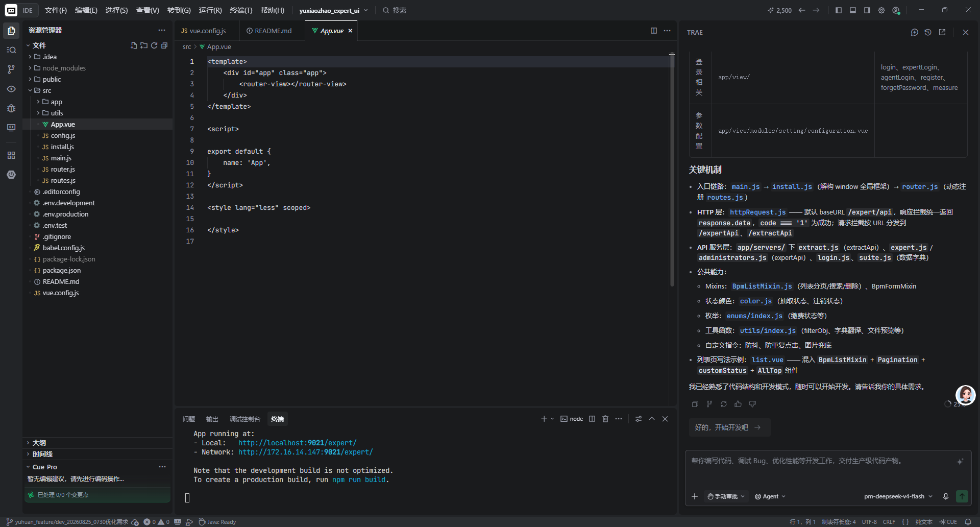The image size is (980, 527).
Task: Regenerate the AI chat response
Action: click(x=724, y=404)
